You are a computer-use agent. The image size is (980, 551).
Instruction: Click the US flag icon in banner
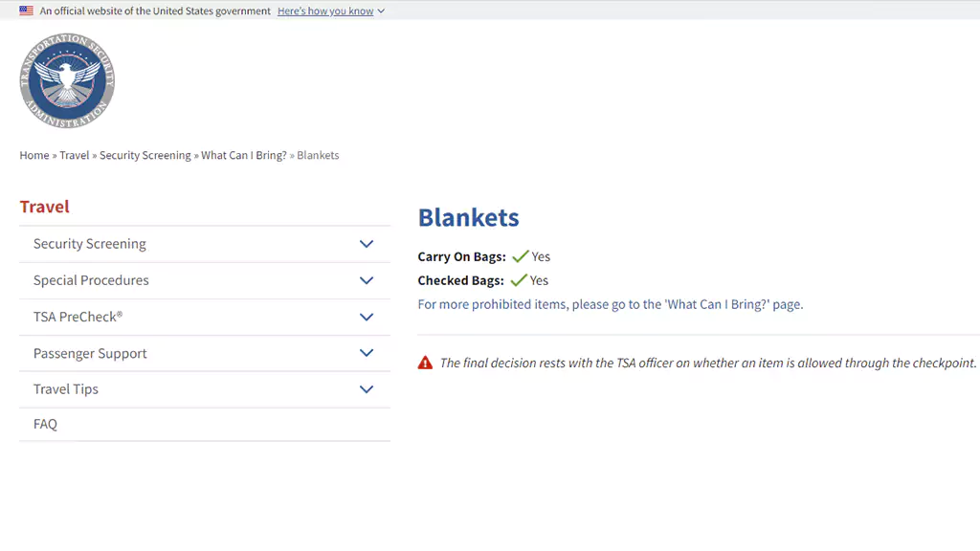(x=26, y=11)
